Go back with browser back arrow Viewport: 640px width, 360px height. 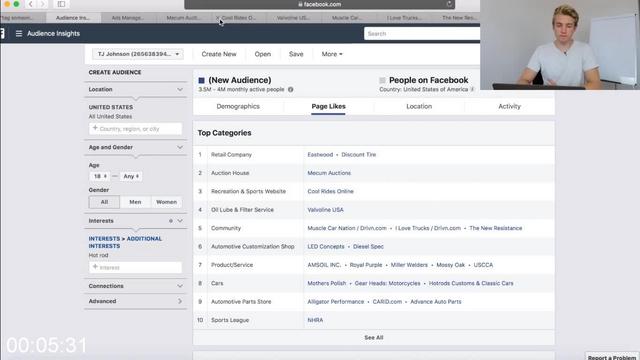click(x=31, y=4)
